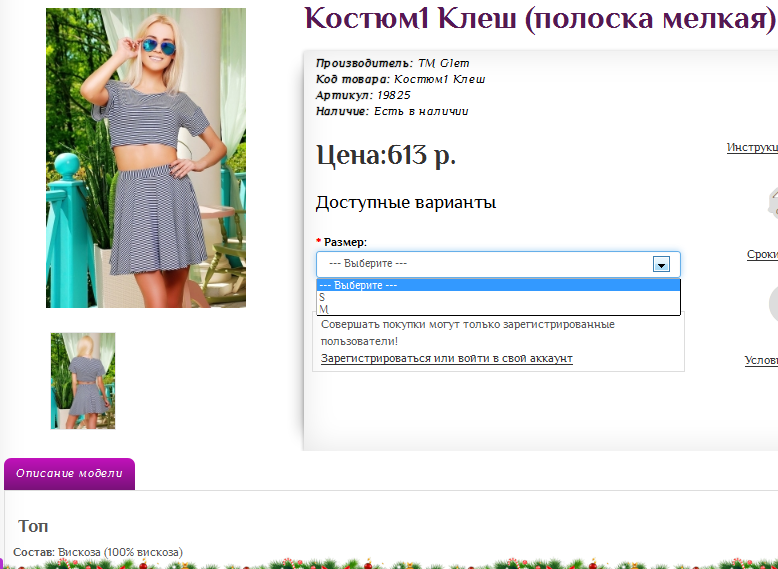This screenshot has height=569, width=778.
Task: Open 'Зарегистрироваться или войти в свой аккаунт' link
Action: pyautogui.click(x=447, y=358)
